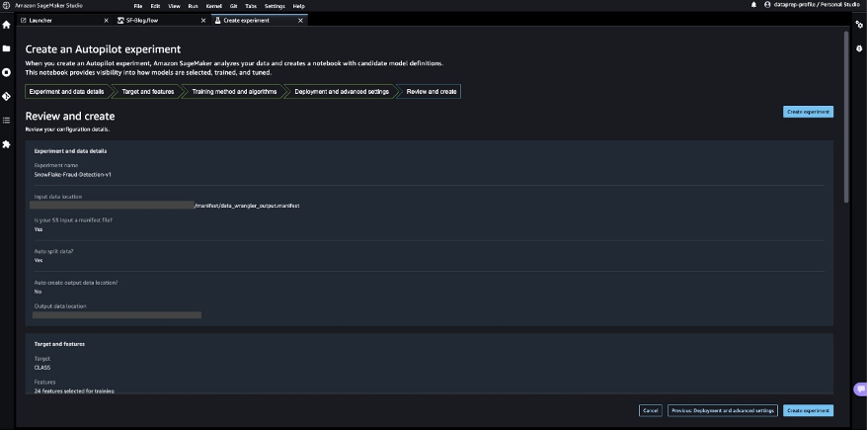Open the property inspector gears icon

point(859,25)
